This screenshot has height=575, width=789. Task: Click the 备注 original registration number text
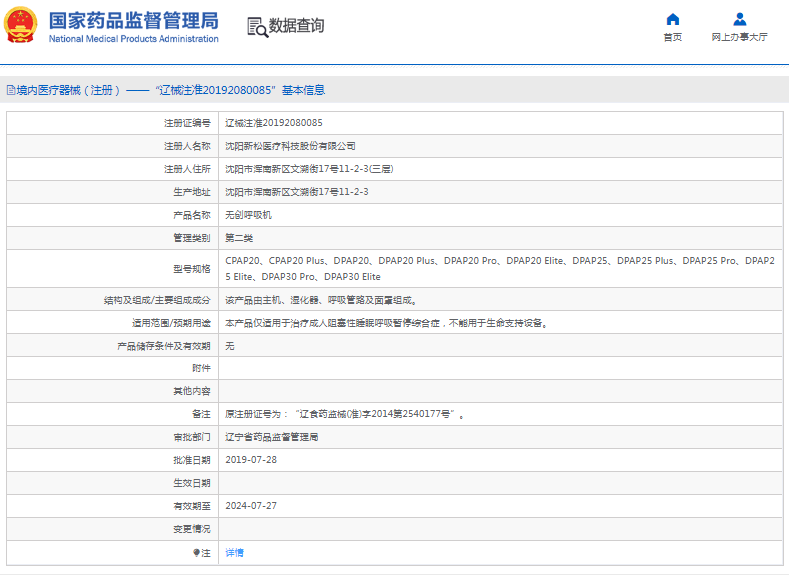click(x=344, y=414)
